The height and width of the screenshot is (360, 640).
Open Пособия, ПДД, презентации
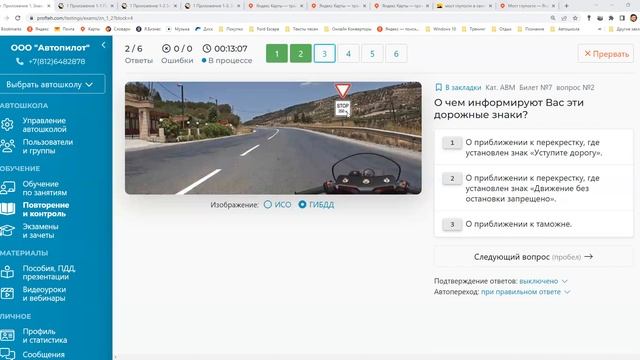coord(49,272)
